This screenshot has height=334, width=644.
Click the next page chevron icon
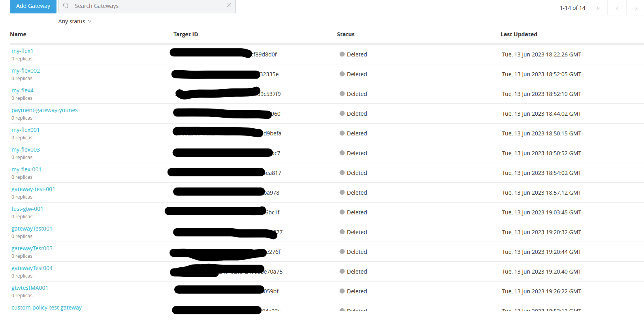tap(636, 8)
